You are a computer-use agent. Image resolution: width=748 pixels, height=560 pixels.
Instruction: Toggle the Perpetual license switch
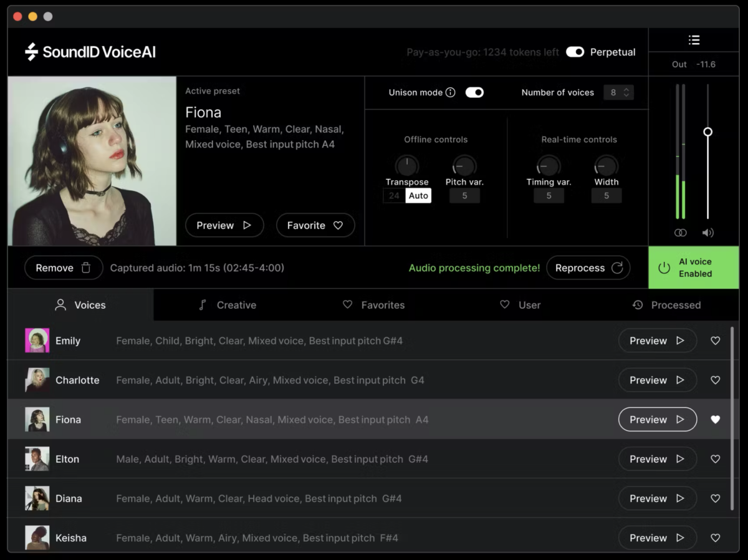pyautogui.click(x=575, y=52)
